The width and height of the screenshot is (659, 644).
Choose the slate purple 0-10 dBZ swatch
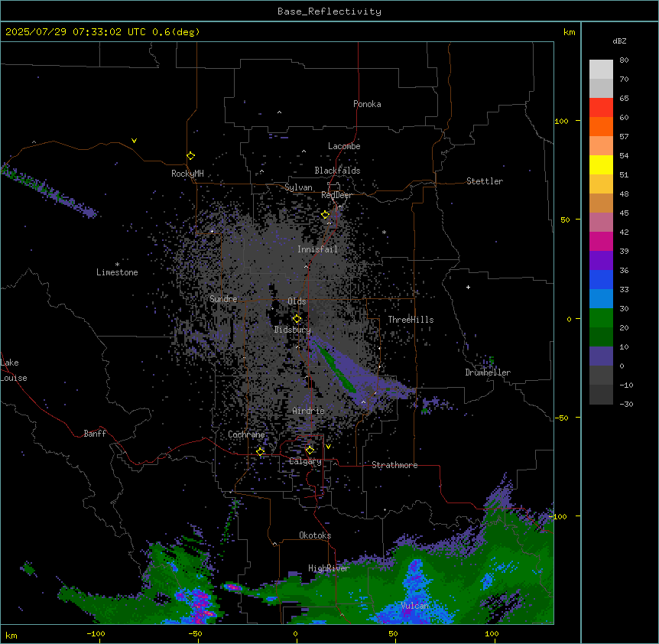(601, 356)
